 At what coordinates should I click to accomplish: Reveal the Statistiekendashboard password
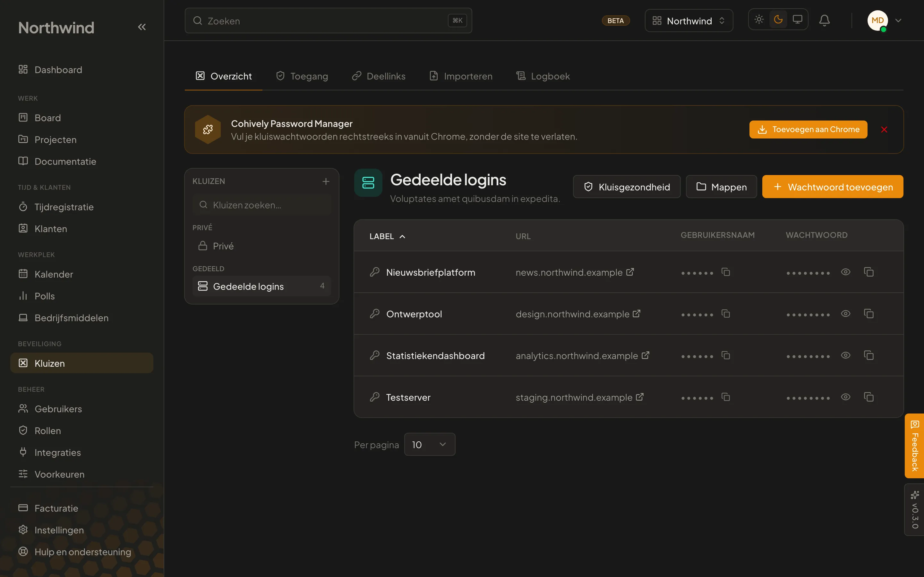coord(845,355)
